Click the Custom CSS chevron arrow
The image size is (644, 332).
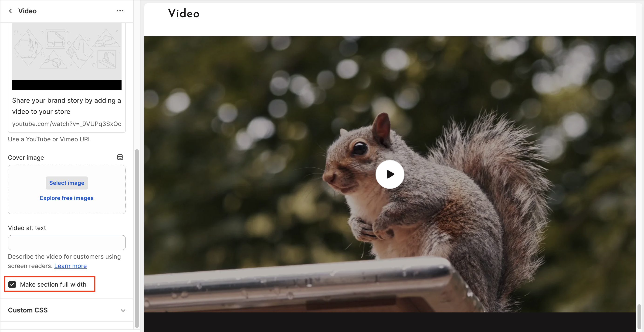(x=123, y=310)
